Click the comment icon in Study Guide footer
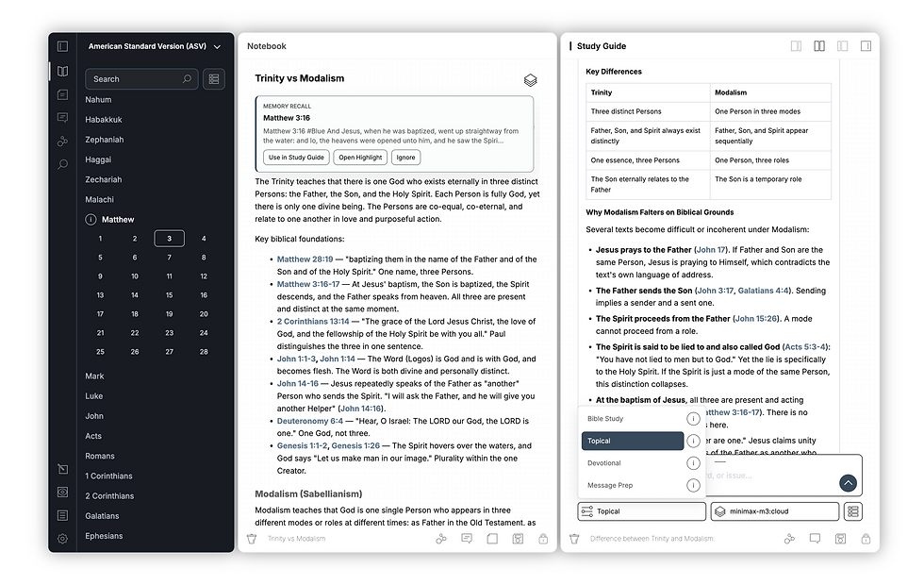Viewport: 924px width, 585px height. 815,539
